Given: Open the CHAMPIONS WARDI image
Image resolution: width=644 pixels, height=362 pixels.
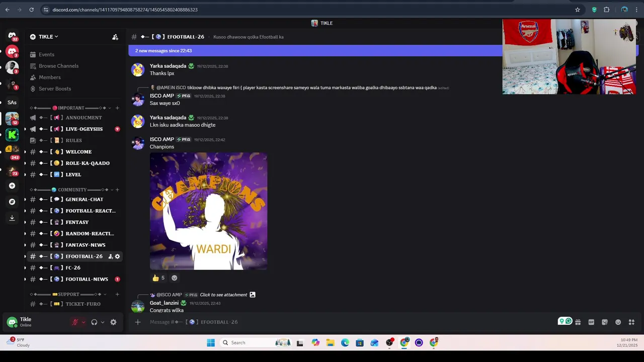Looking at the screenshot, I should (208, 211).
